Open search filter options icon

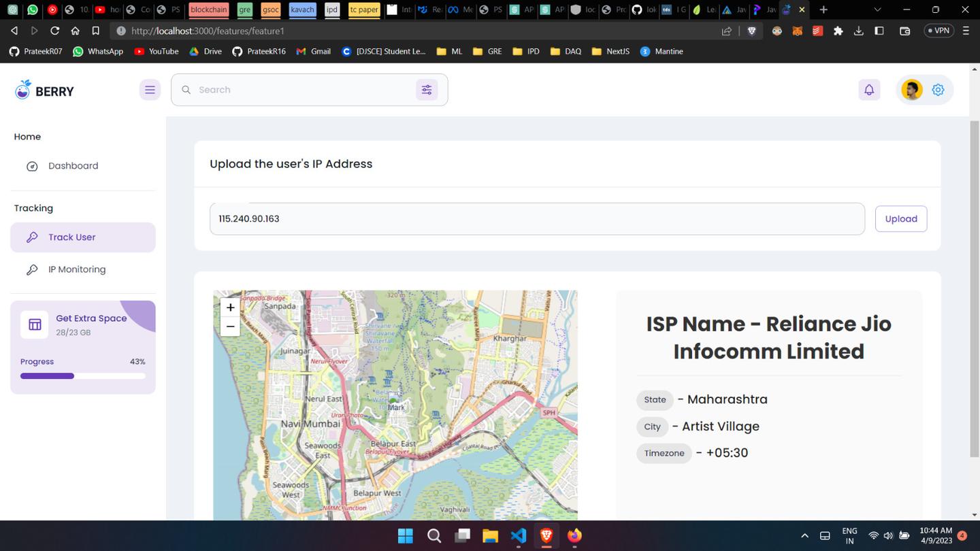[427, 90]
